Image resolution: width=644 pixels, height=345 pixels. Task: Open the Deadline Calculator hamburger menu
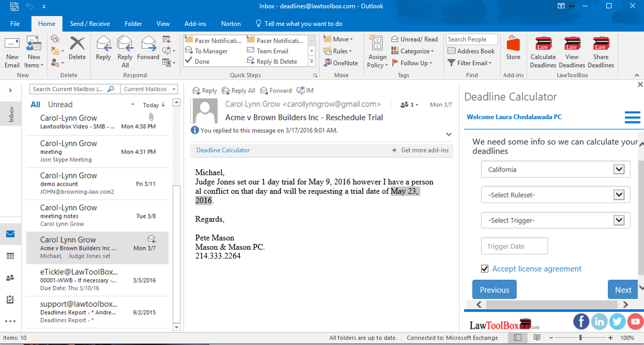[632, 117]
